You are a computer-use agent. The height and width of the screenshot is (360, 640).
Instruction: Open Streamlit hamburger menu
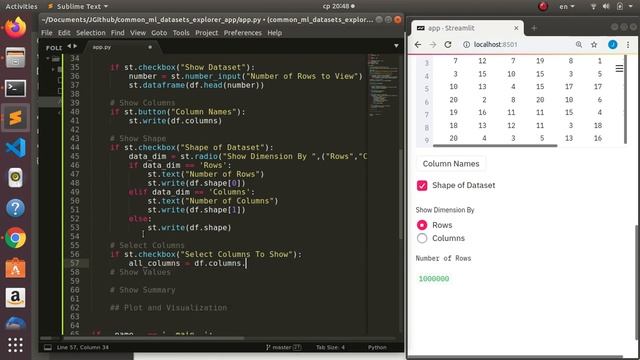pos(619,69)
